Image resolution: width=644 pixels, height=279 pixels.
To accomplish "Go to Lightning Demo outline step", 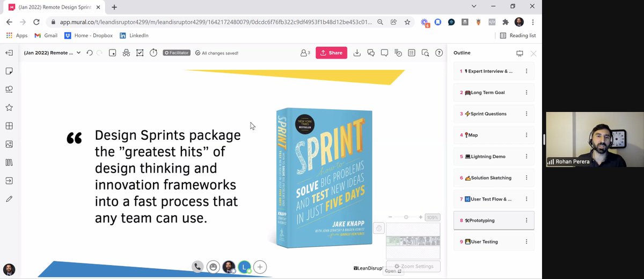I will (494, 156).
